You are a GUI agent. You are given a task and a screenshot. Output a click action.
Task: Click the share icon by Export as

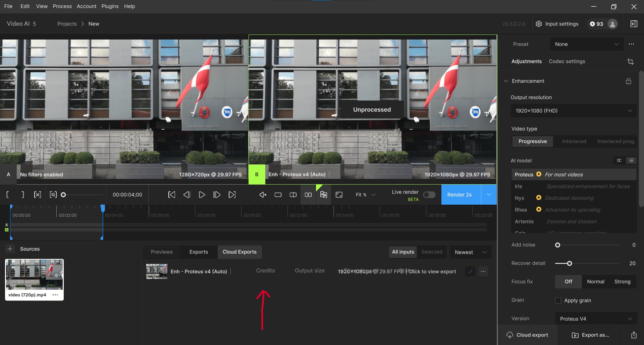[634, 335]
